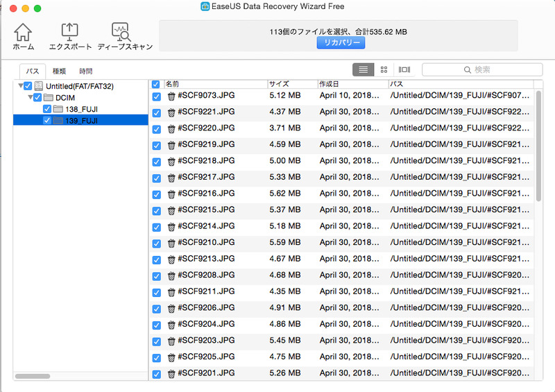Sort by 作成日 column header
The image size is (555, 392).
coord(353,84)
